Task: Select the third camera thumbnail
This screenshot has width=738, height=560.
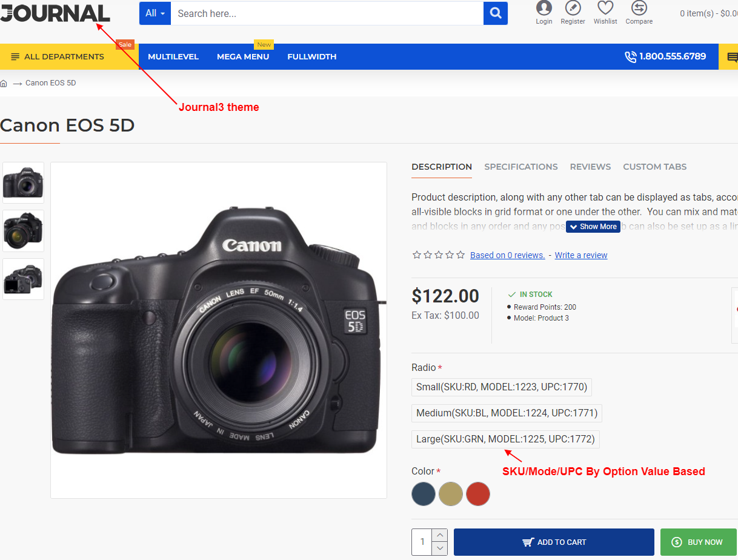Action: point(24,279)
